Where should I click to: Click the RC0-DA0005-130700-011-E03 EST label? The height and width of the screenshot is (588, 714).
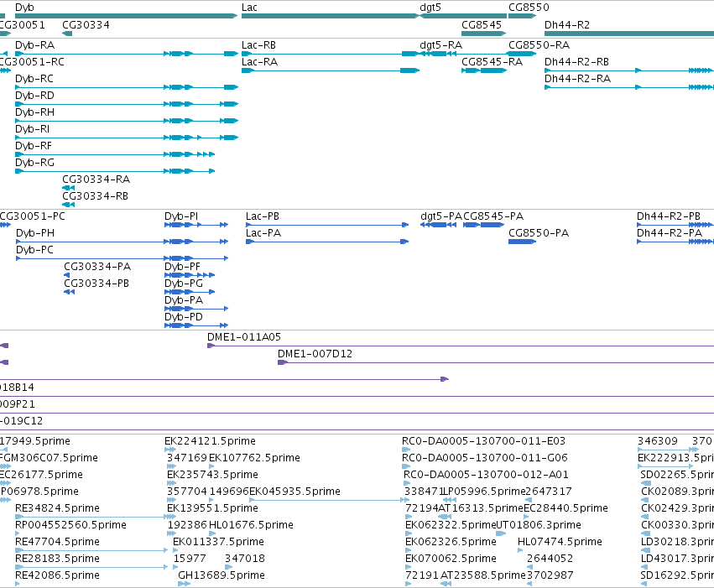(x=483, y=441)
